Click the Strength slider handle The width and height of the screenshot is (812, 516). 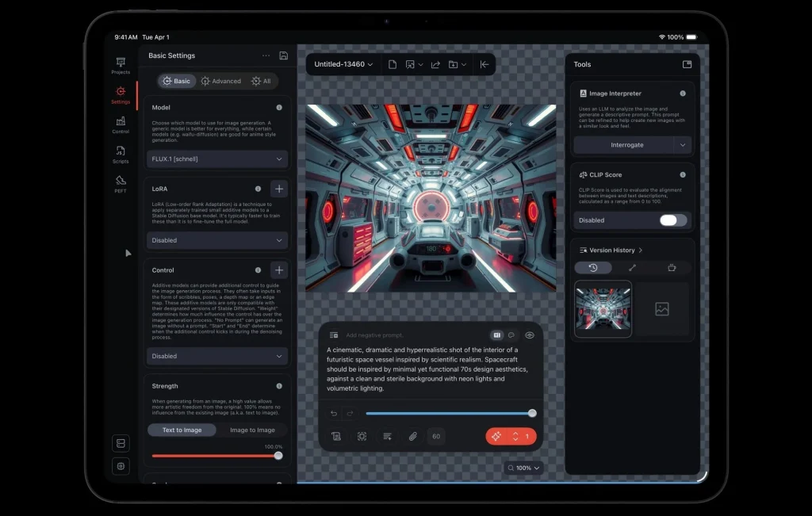click(x=278, y=456)
